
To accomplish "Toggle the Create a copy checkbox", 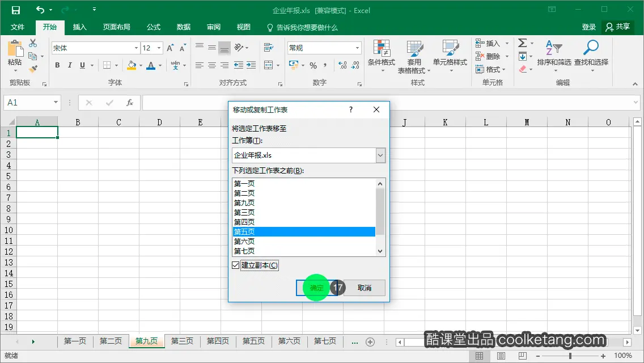I will tap(235, 265).
